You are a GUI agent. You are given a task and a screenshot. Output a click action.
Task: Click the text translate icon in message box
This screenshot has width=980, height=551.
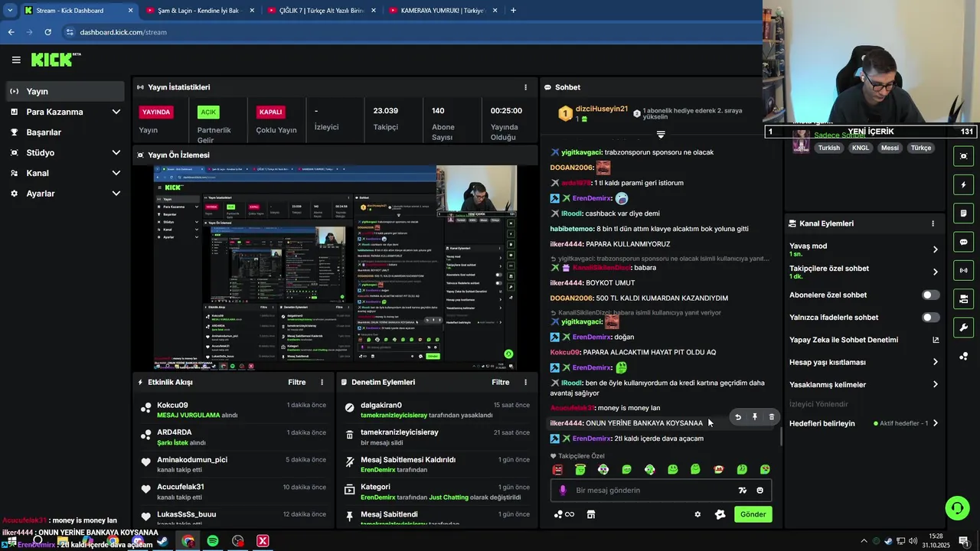click(x=742, y=491)
